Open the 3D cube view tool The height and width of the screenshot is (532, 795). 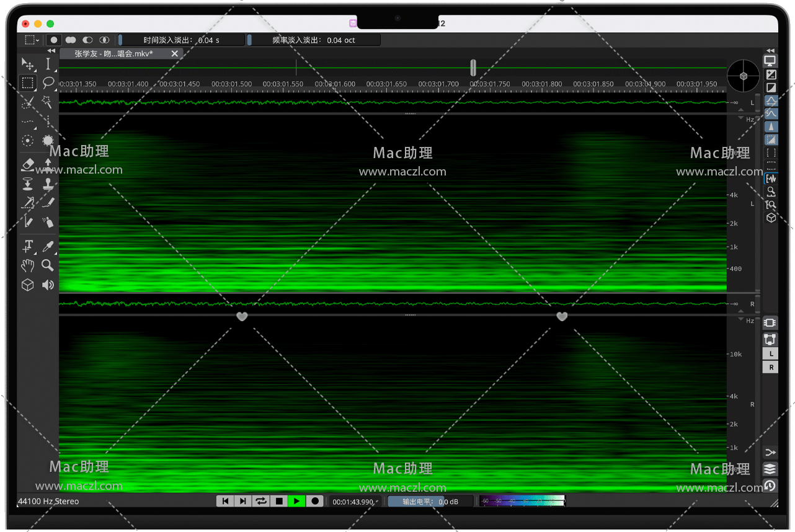[x=28, y=285]
